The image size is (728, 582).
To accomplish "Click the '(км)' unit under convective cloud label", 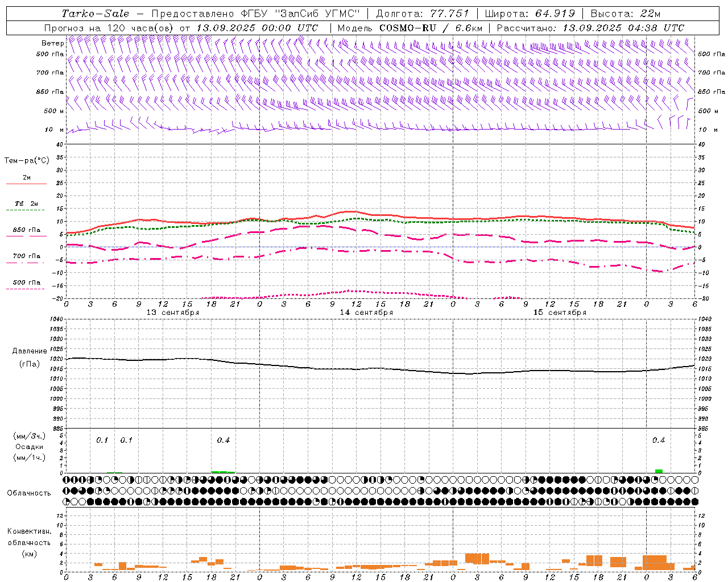I will pos(30,554).
